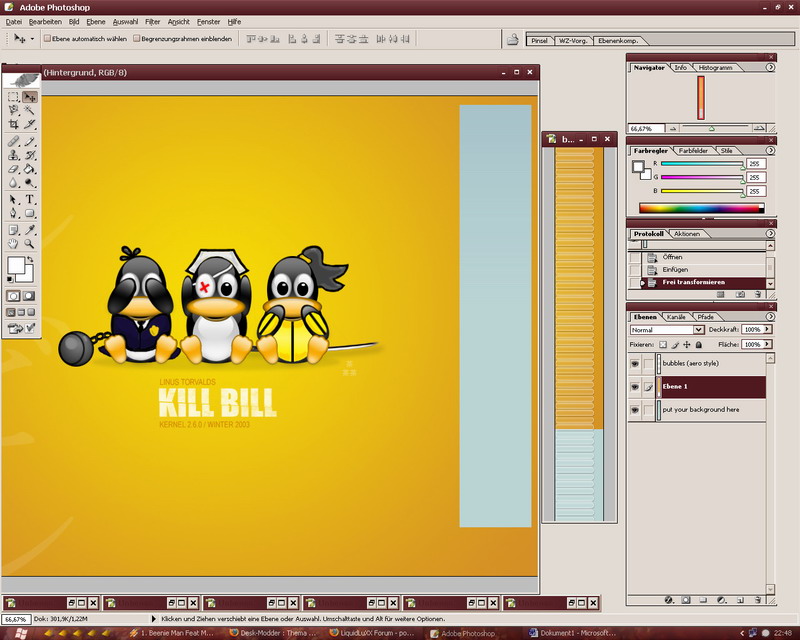This screenshot has width=800, height=640.
Task: Hide the 'Ebene 1' layer
Action: 635,387
